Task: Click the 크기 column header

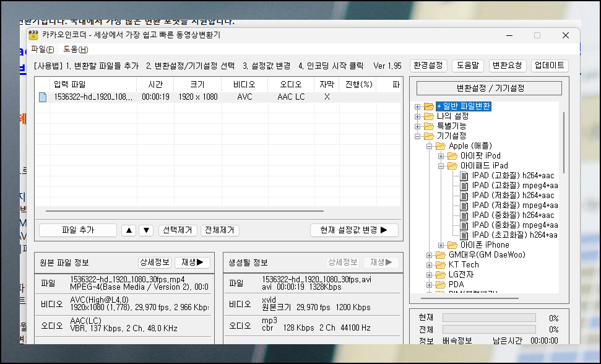Action: click(x=197, y=85)
